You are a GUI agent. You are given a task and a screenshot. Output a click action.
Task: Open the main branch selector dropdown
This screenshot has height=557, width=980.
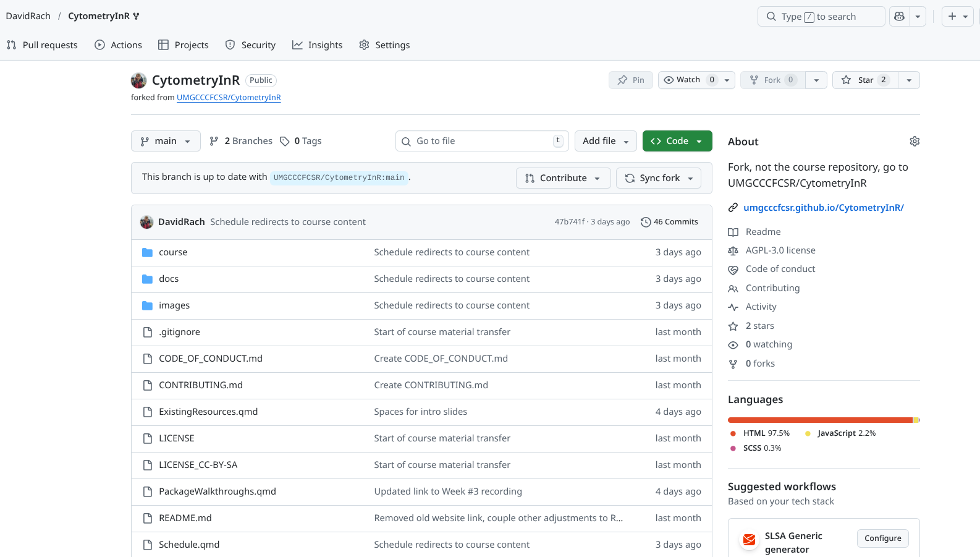(166, 141)
